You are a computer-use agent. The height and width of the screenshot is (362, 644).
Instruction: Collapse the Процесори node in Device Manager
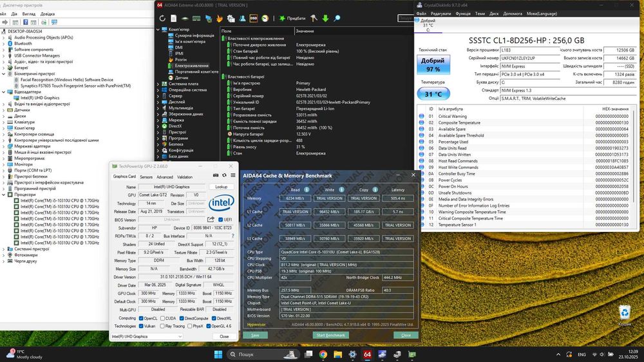[x=4, y=195]
